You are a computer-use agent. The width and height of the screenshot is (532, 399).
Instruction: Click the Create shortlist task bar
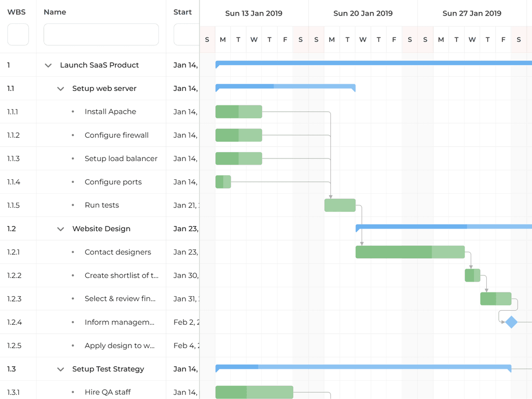pos(472,275)
